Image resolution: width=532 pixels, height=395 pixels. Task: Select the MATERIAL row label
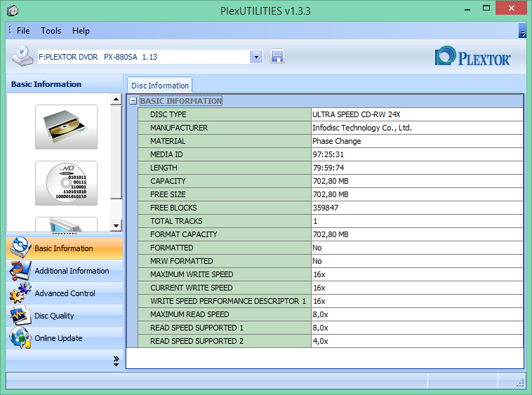point(168,141)
